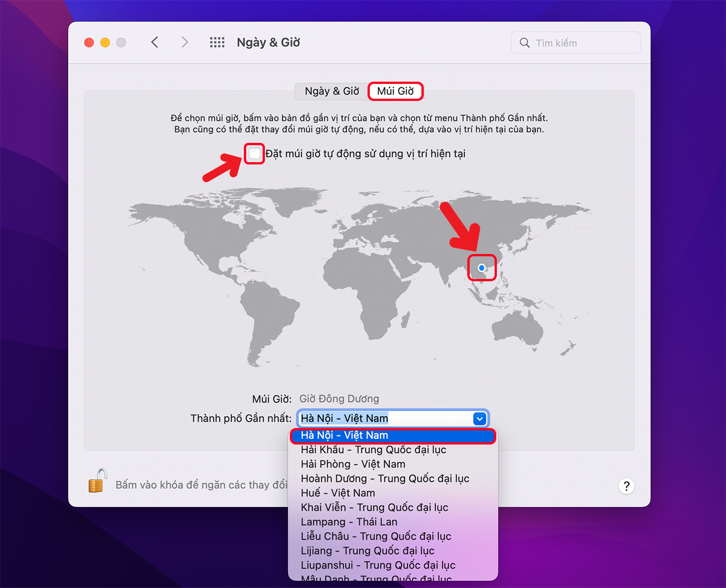The height and width of the screenshot is (588, 726).
Task: Click the forward navigation arrow
Action: 184,42
